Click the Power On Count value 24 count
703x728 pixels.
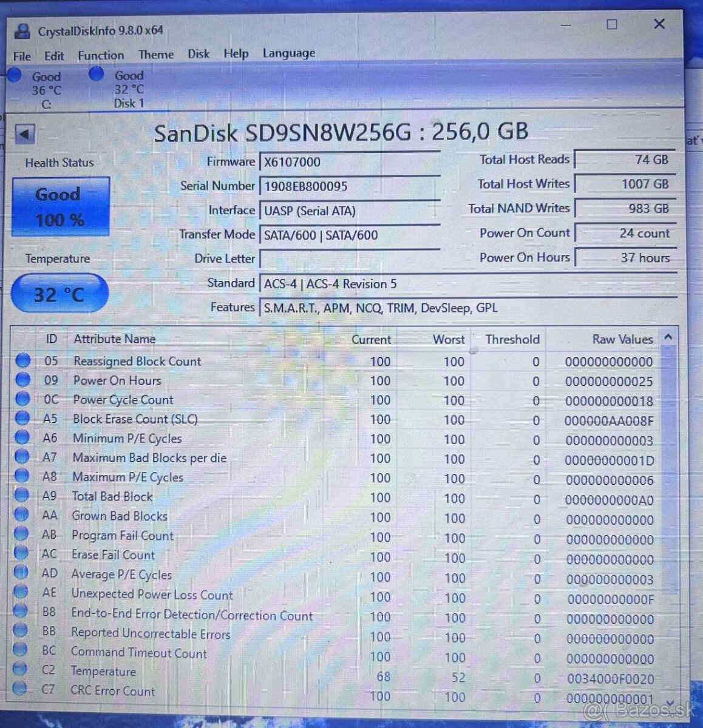625,233
